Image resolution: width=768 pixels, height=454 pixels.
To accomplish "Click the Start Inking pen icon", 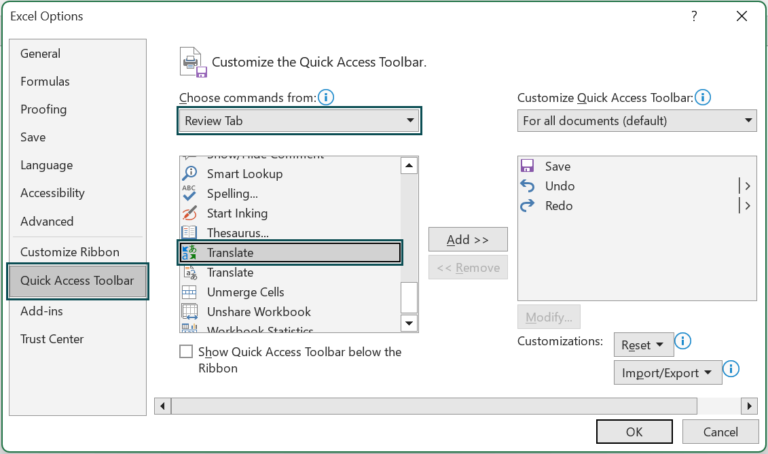I will pyautogui.click(x=190, y=213).
